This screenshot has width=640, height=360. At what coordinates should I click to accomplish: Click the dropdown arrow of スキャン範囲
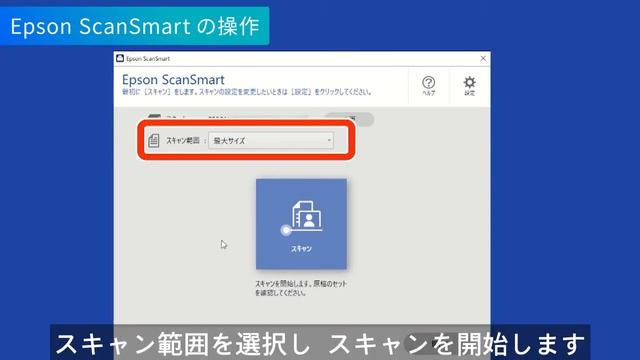(x=329, y=140)
